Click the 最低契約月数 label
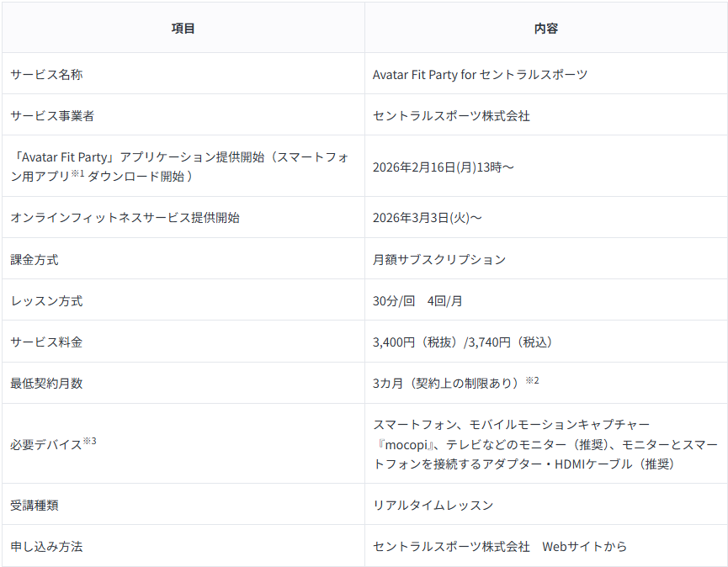Screen dimensions: 728x567 46,384
